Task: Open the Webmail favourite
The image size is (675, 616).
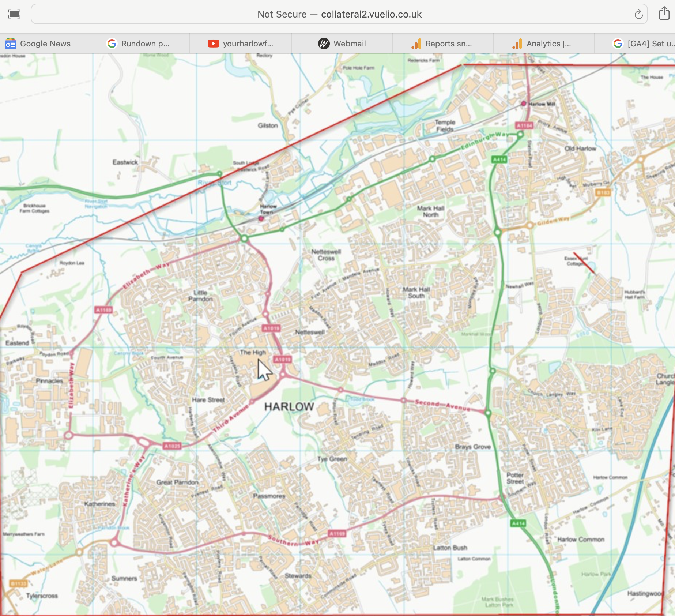Action: click(x=342, y=44)
